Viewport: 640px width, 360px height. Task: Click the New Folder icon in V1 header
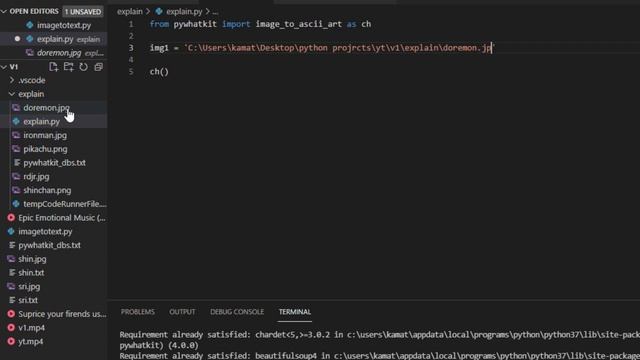pyautogui.click(x=68, y=67)
